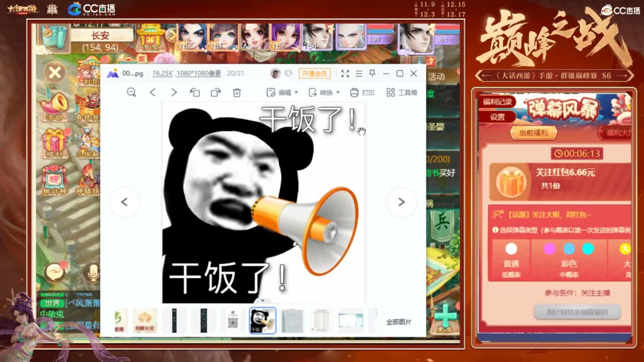Show previous image with left round arrow

pyautogui.click(x=124, y=202)
